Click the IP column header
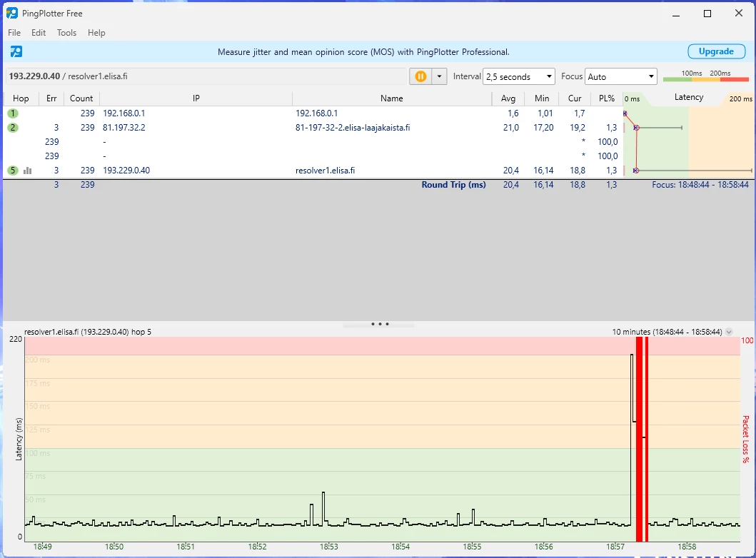Image resolution: width=756 pixels, height=558 pixels. pyautogui.click(x=196, y=98)
